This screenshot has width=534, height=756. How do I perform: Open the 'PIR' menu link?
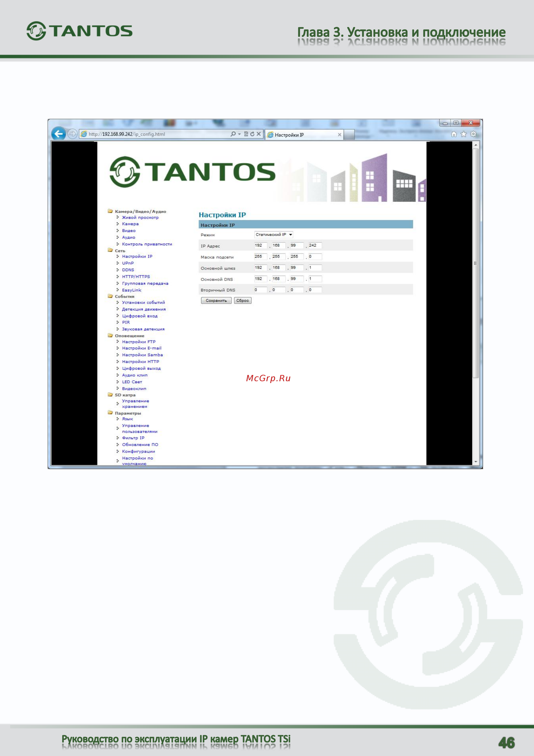coord(126,322)
